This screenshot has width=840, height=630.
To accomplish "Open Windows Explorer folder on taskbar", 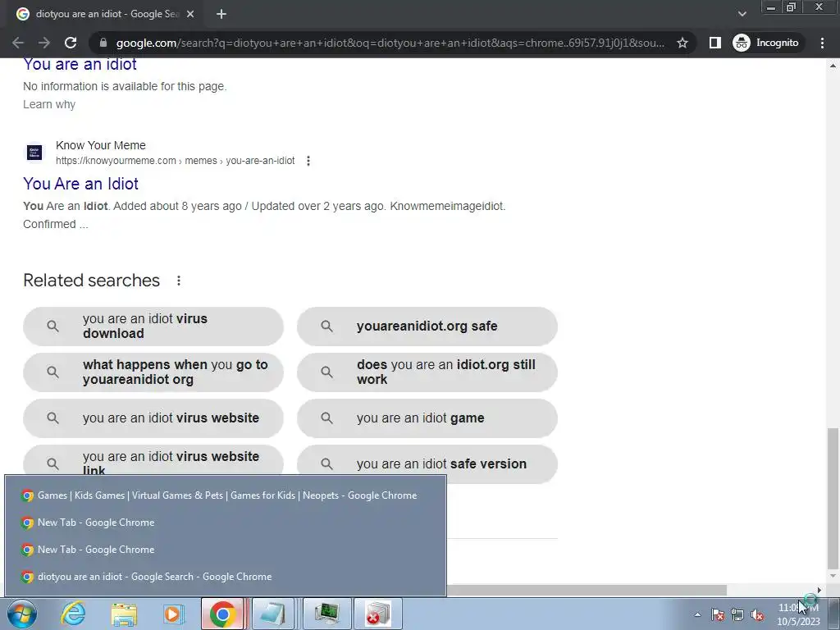I will tap(124, 614).
